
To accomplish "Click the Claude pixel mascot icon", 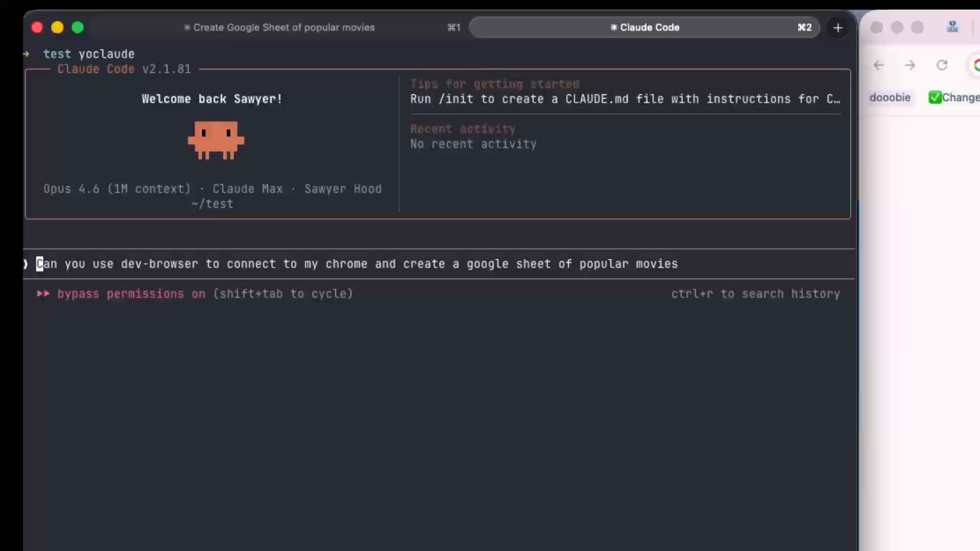I will (216, 140).
